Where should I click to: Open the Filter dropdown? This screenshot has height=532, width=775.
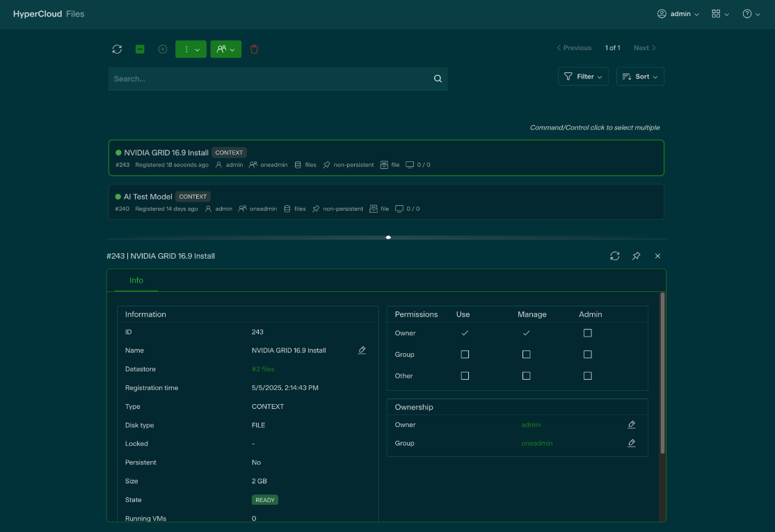pyautogui.click(x=583, y=76)
